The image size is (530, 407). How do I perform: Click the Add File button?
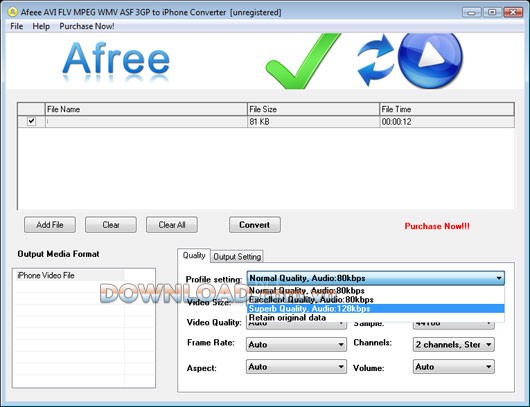(x=50, y=225)
